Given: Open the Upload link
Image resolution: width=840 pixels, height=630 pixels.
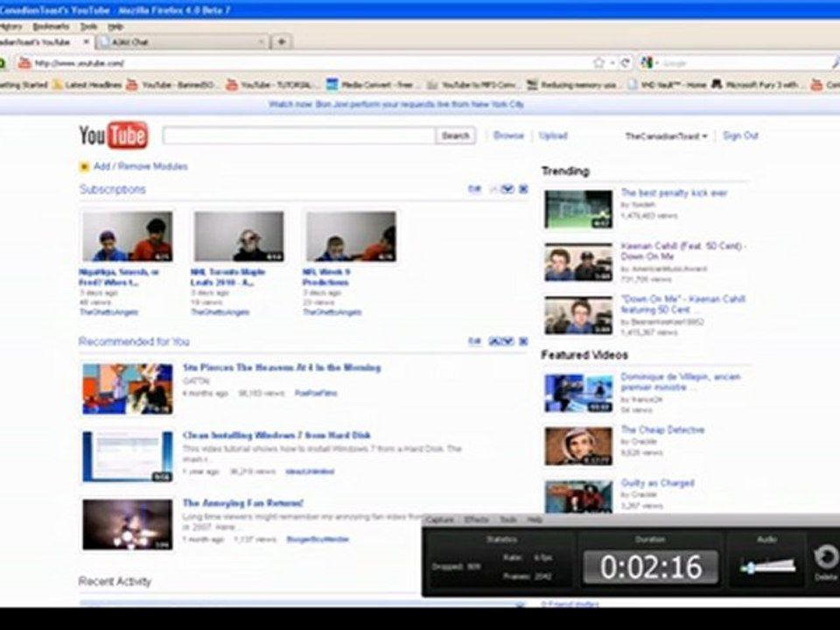Looking at the screenshot, I should [x=553, y=136].
